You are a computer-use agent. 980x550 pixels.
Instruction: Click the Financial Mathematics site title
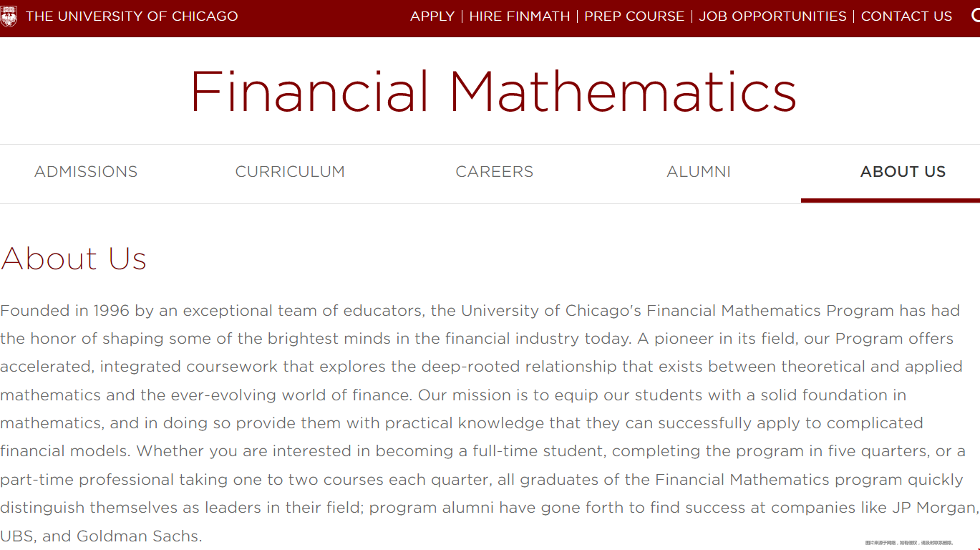pos(493,92)
